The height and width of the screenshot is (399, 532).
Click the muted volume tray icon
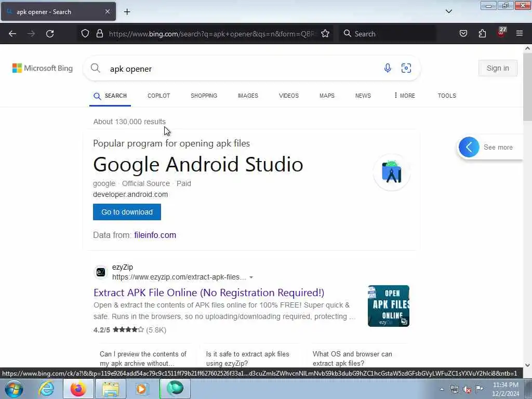467,390
